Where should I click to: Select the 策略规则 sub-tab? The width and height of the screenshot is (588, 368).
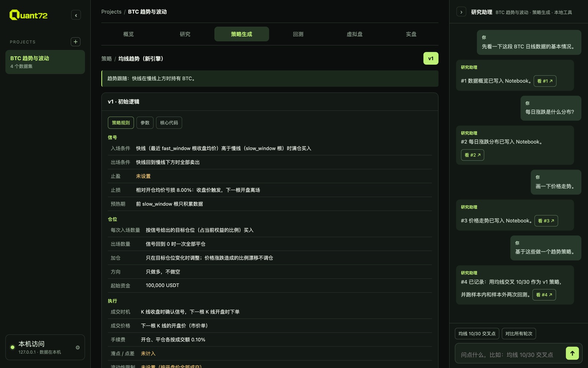[121, 123]
